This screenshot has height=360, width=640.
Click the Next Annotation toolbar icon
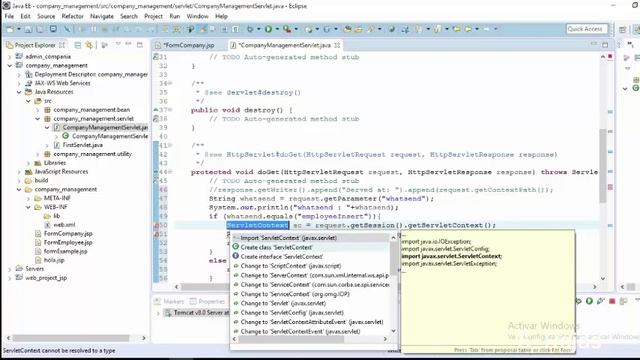coord(418,29)
